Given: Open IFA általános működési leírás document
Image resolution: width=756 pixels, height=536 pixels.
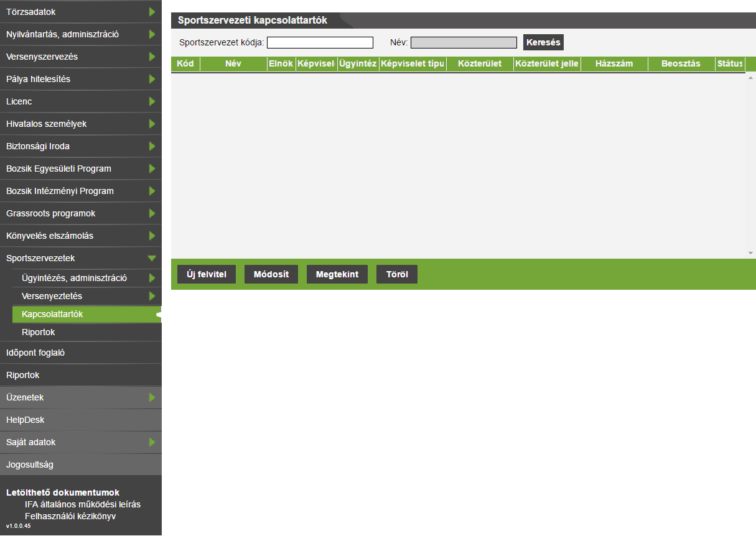Looking at the screenshot, I should coord(83,504).
